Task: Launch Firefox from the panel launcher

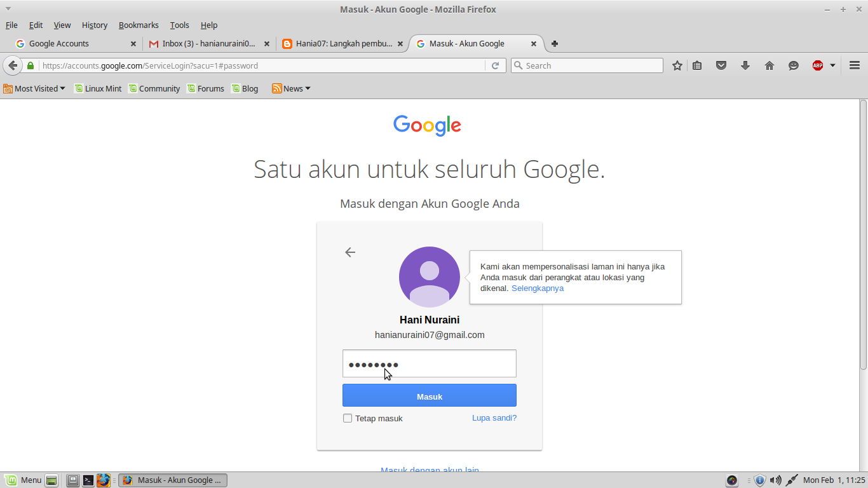Action: 104,480
